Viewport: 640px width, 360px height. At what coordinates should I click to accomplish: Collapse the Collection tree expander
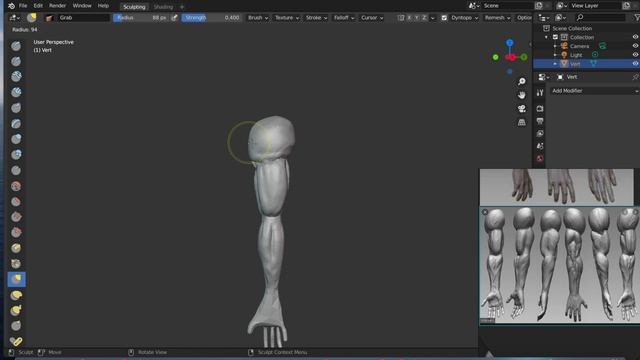547,37
